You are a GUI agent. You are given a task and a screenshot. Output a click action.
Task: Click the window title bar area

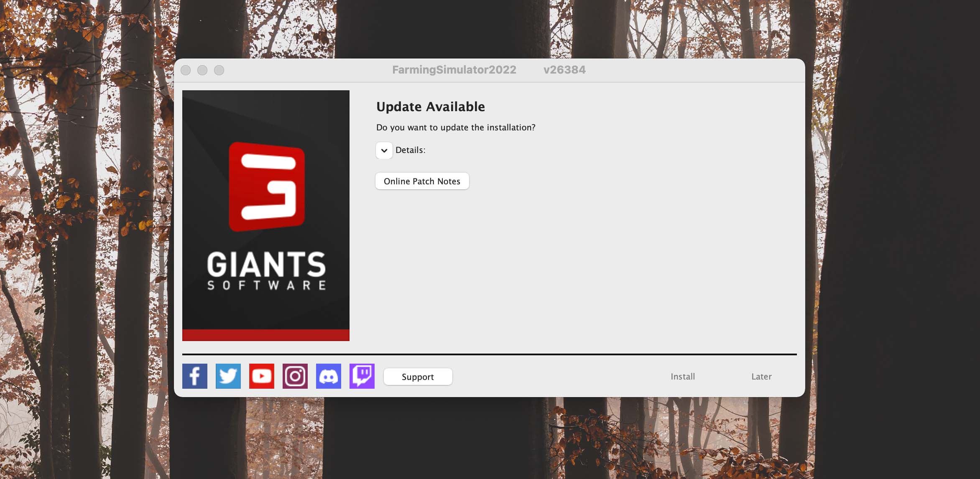click(x=490, y=69)
